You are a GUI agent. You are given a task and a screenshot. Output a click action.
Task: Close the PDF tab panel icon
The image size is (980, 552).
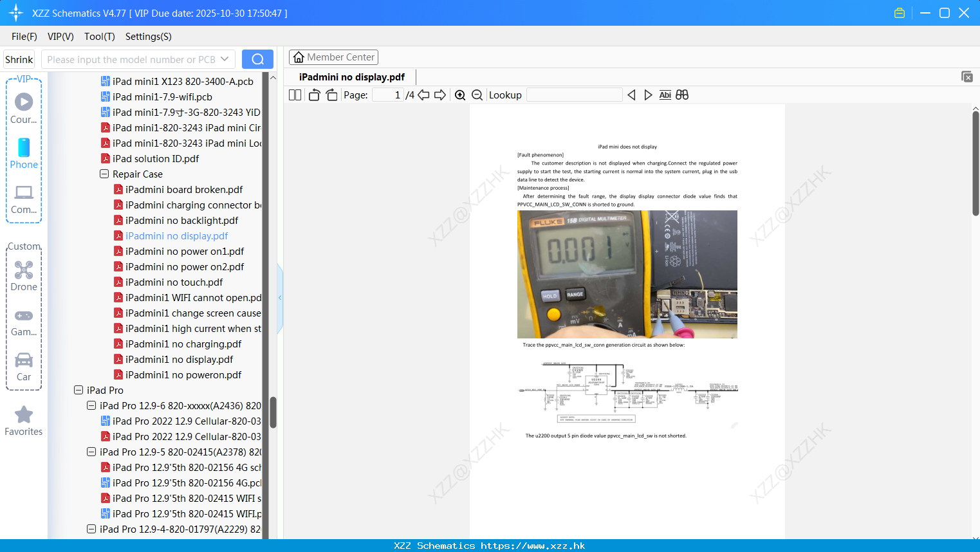pyautogui.click(x=966, y=77)
